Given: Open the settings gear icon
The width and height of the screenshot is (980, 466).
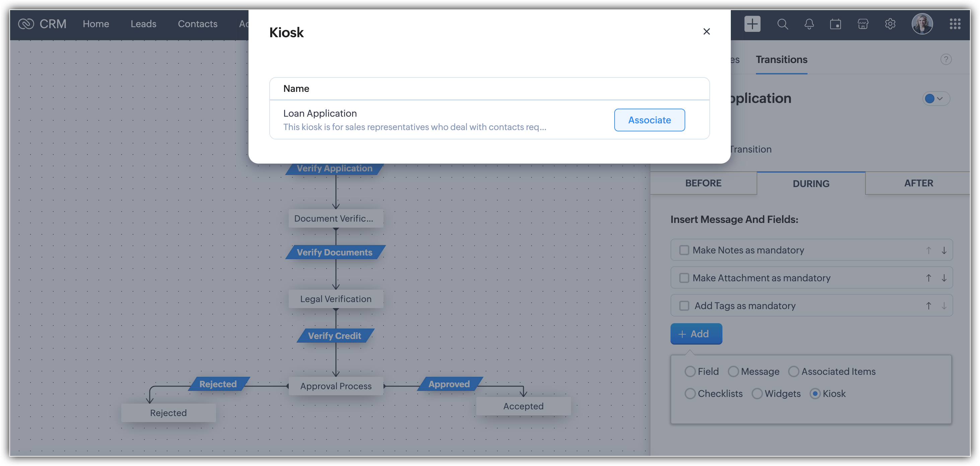Looking at the screenshot, I should (890, 24).
